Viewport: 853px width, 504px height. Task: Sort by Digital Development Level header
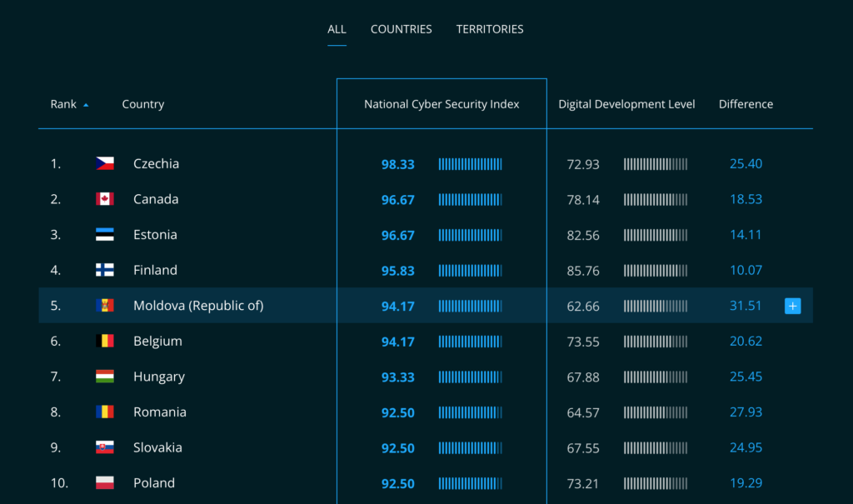[626, 104]
